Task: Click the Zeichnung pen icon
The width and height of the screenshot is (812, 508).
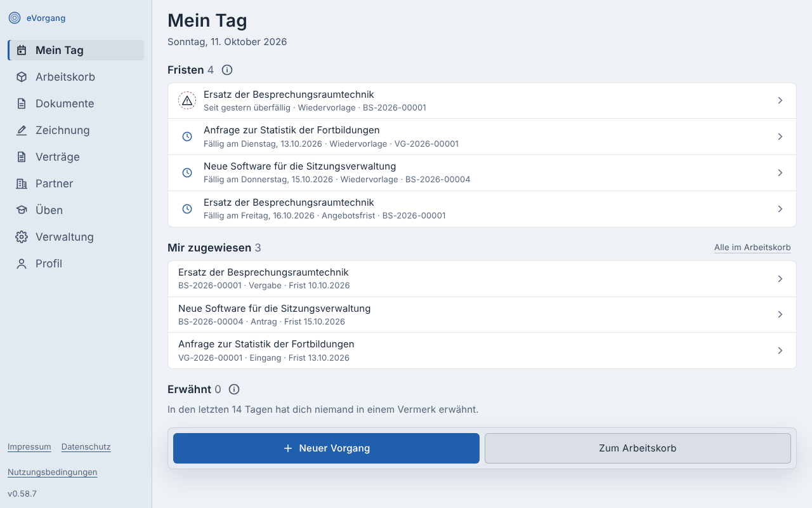Action: click(22, 130)
